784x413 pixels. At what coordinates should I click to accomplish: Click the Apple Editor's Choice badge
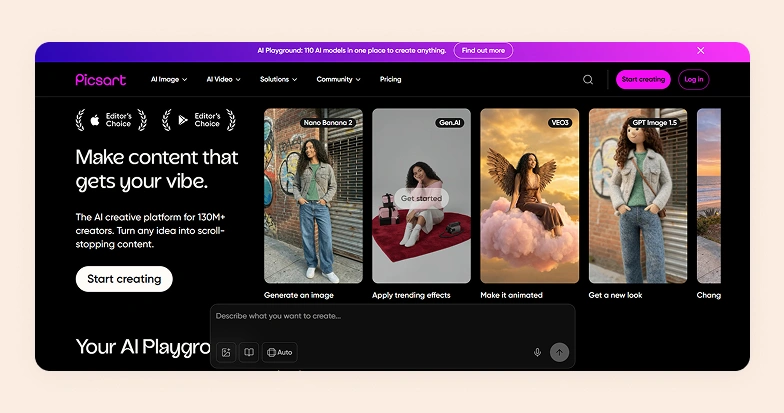tap(111, 120)
